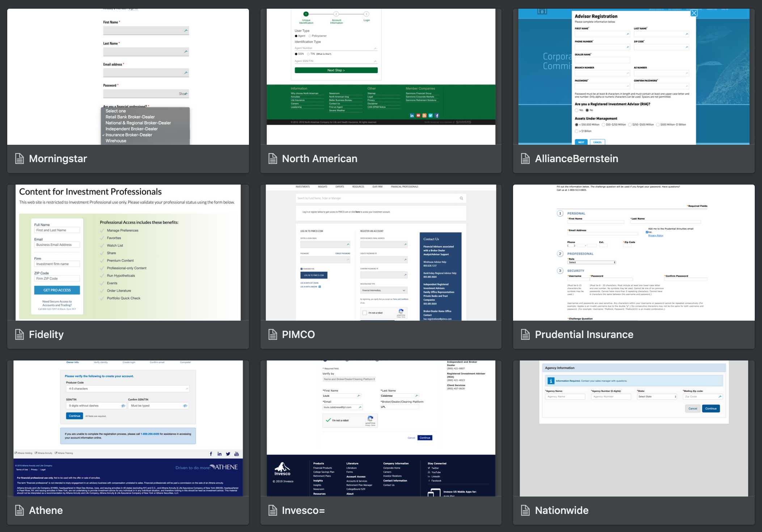This screenshot has height=532, width=762.
Task: Toggle the eye icon in Athene Confirm SSN/TIN field
Action: pyautogui.click(x=185, y=406)
